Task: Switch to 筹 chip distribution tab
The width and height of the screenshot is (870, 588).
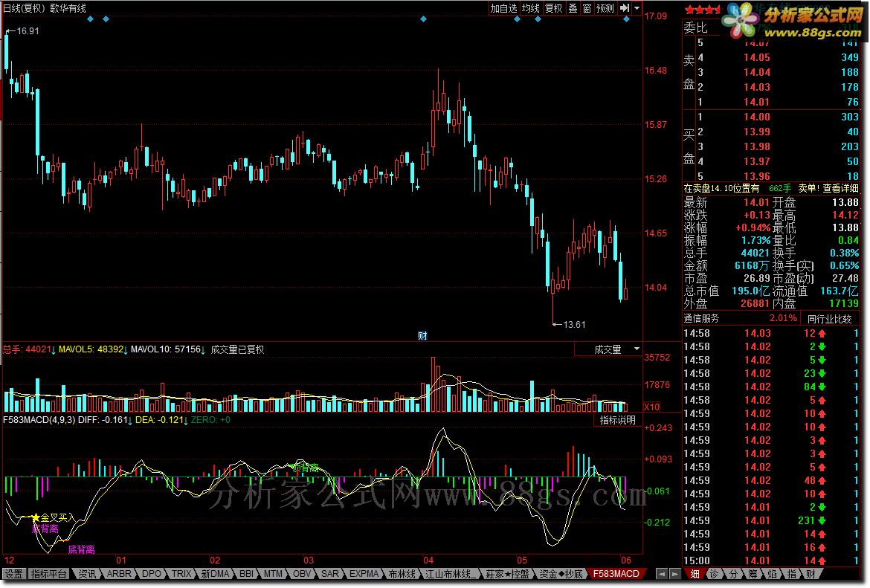Action: [x=753, y=574]
